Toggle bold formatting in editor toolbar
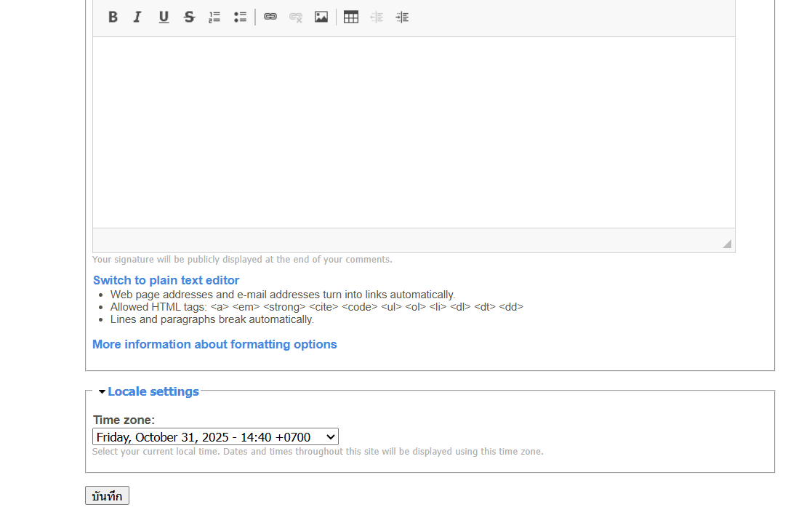The width and height of the screenshot is (812, 515). (x=113, y=17)
